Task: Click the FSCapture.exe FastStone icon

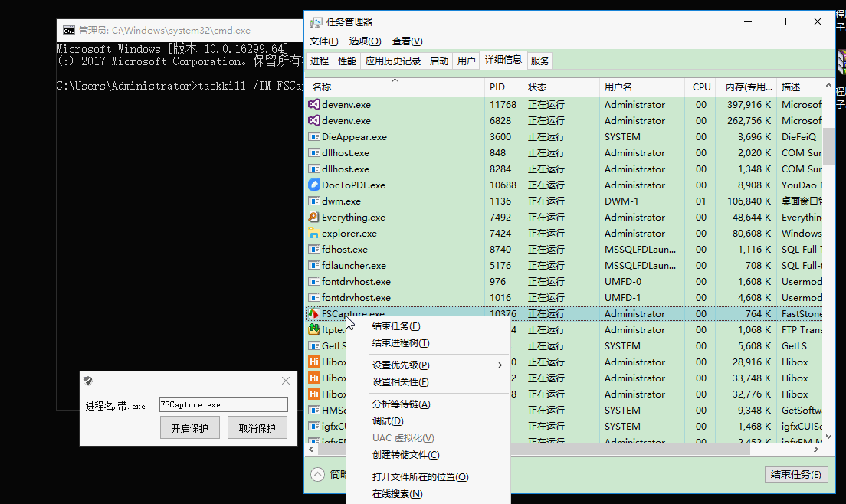Action: (314, 313)
